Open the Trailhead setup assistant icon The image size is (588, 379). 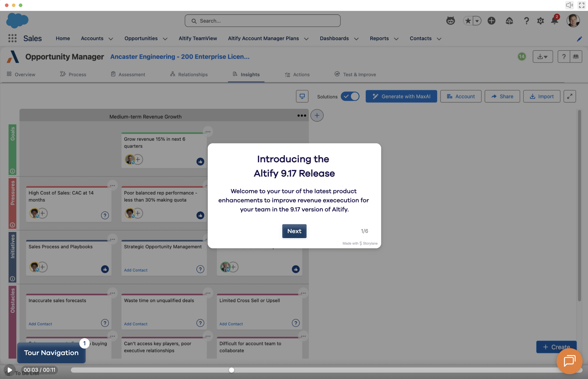(509, 21)
